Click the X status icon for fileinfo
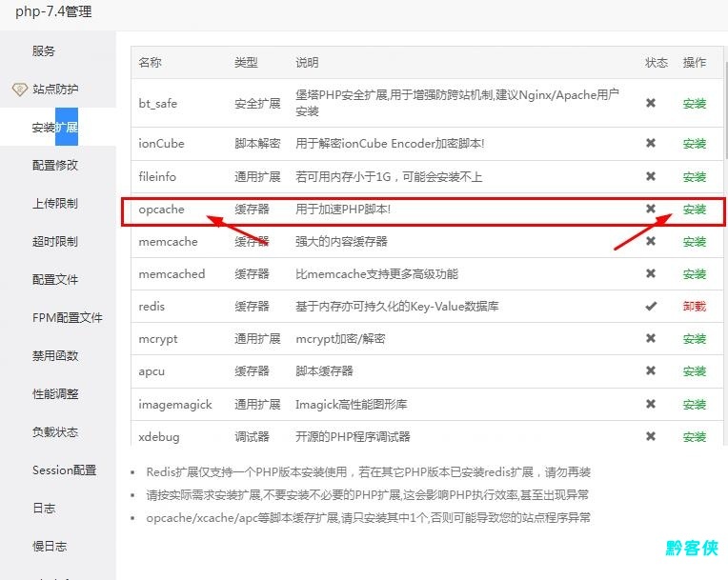This screenshot has width=728, height=580. tap(651, 176)
